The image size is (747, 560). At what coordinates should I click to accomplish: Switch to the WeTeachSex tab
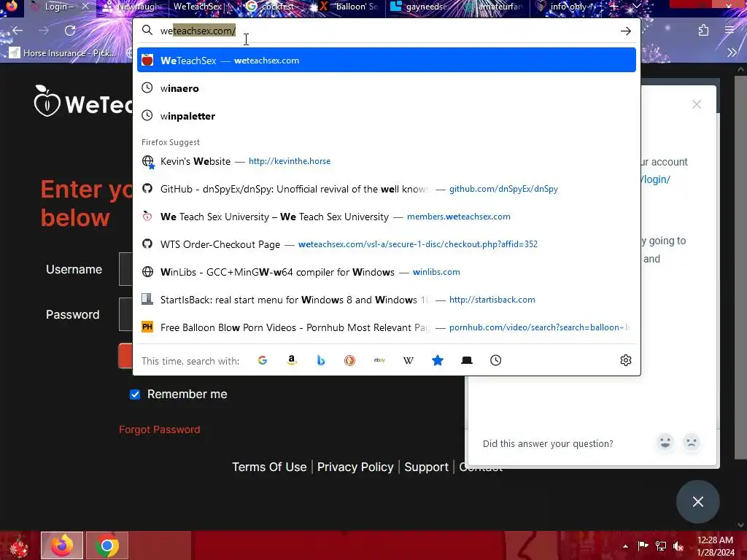pos(201,7)
